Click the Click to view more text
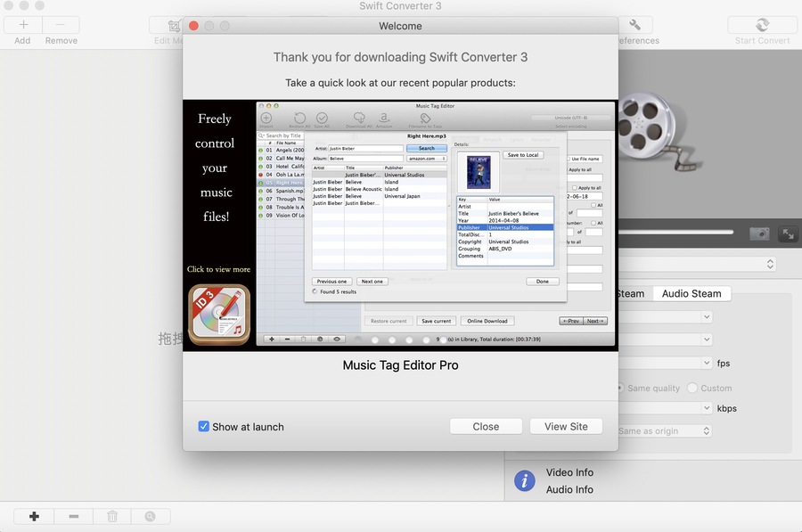The width and height of the screenshot is (802, 532). (x=218, y=269)
